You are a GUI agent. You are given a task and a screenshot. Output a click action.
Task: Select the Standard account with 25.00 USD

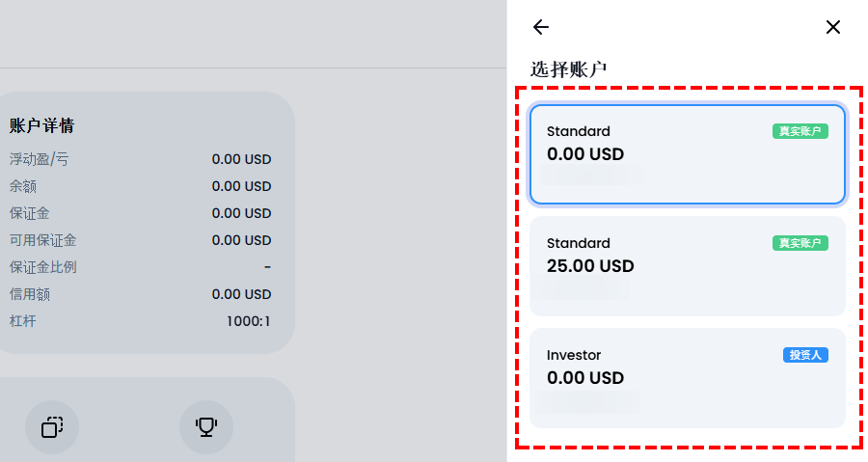coord(688,266)
